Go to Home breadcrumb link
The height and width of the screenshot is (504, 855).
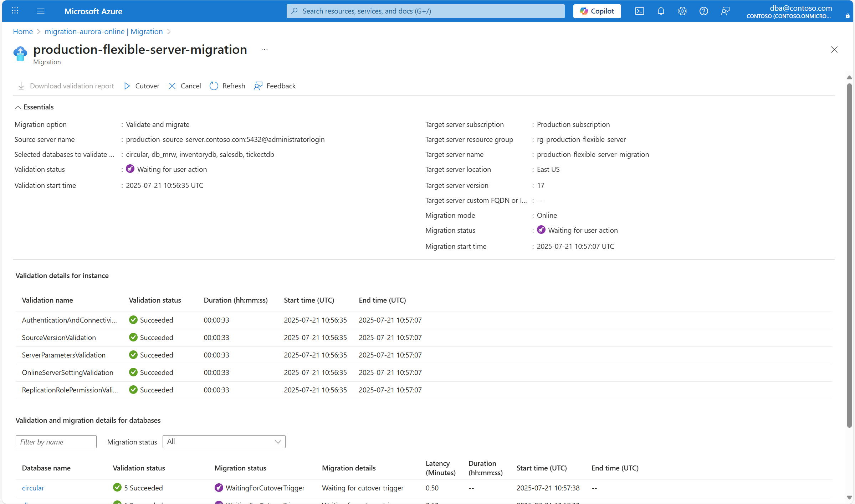pos(23,32)
